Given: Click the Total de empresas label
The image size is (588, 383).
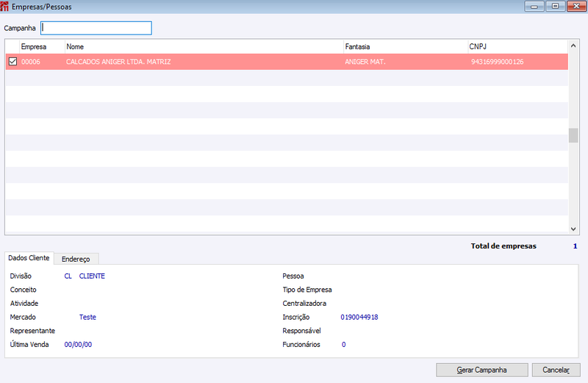Looking at the screenshot, I should (503, 246).
